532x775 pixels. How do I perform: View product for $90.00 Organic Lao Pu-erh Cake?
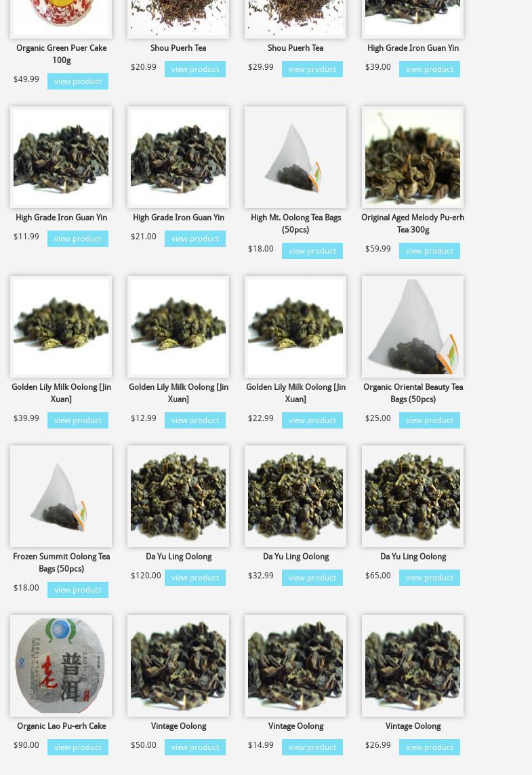[78, 747]
